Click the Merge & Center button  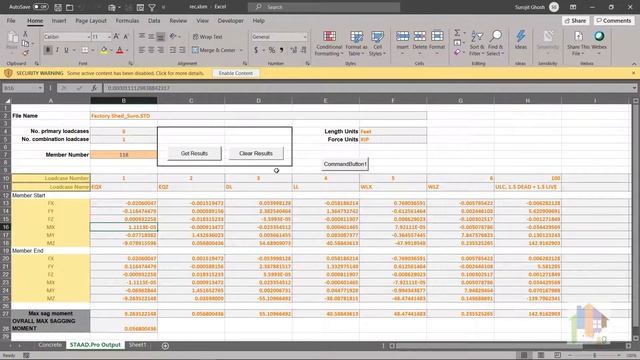tap(214, 50)
